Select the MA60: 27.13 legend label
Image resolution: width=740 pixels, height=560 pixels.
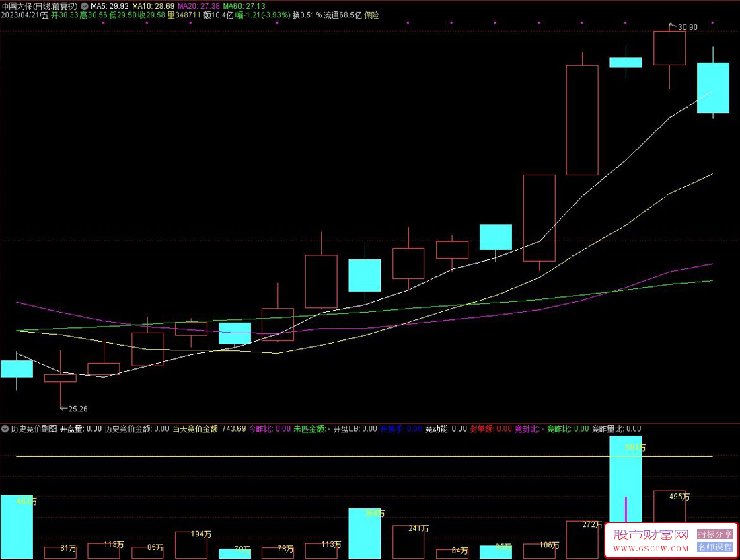click(244, 7)
